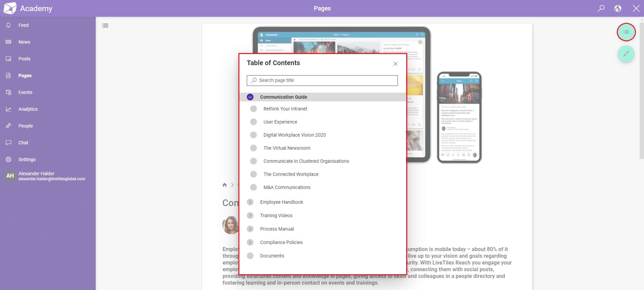Open the Posts menu item
Screen dimensions: 644x290
click(24, 59)
